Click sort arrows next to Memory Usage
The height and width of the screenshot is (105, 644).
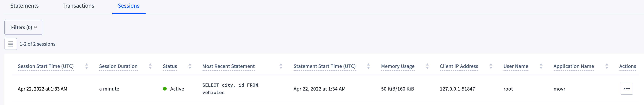(x=427, y=66)
